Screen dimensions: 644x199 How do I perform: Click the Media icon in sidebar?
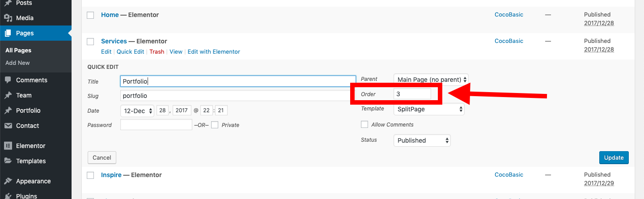[8, 18]
